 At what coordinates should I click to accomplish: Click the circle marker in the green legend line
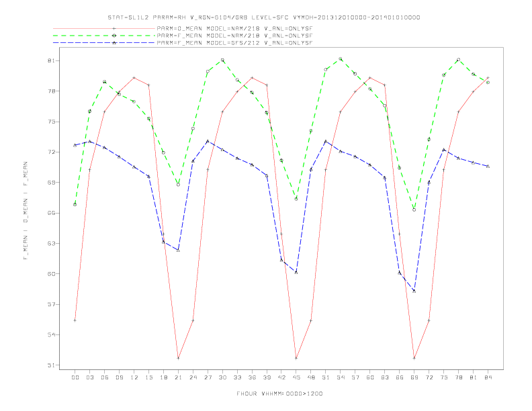click(114, 36)
